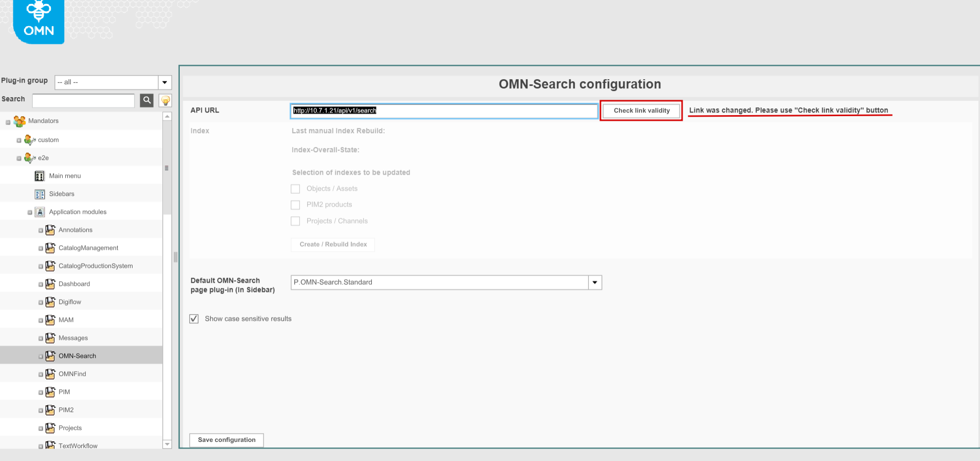Select Main menu in the tree
The image size is (980, 461).
tap(65, 176)
